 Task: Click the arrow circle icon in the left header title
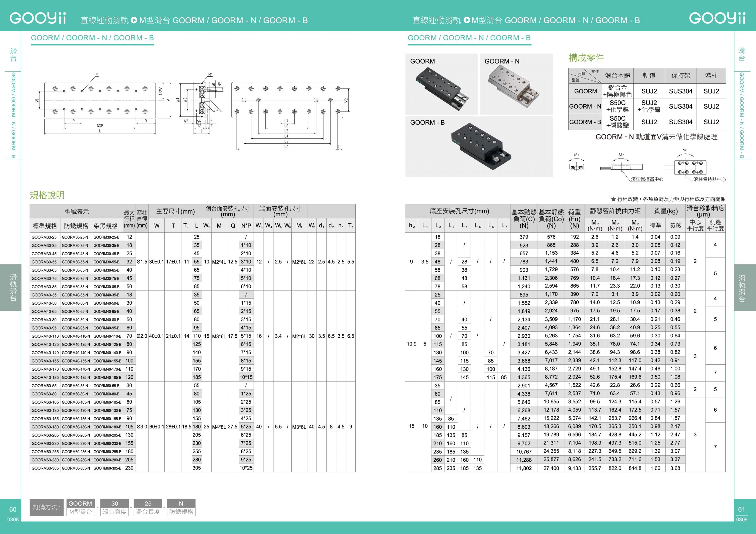coord(134,20)
